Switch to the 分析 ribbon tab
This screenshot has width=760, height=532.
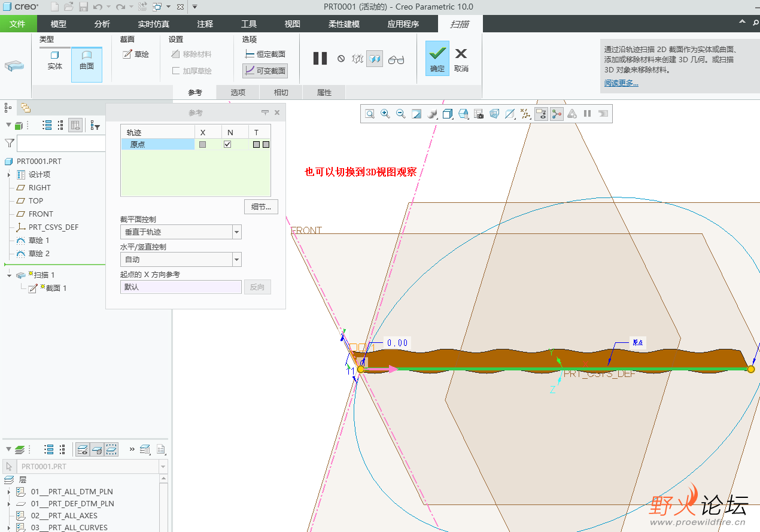click(x=102, y=24)
